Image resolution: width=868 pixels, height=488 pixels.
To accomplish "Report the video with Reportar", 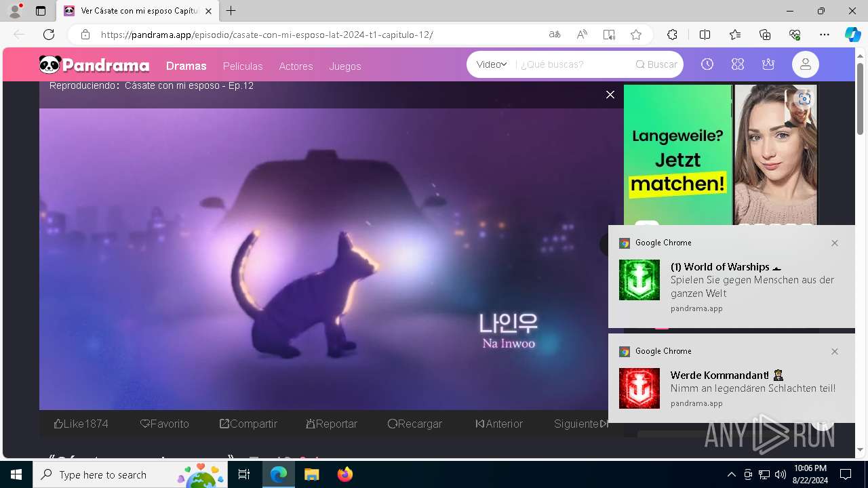I will tap(332, 424).
